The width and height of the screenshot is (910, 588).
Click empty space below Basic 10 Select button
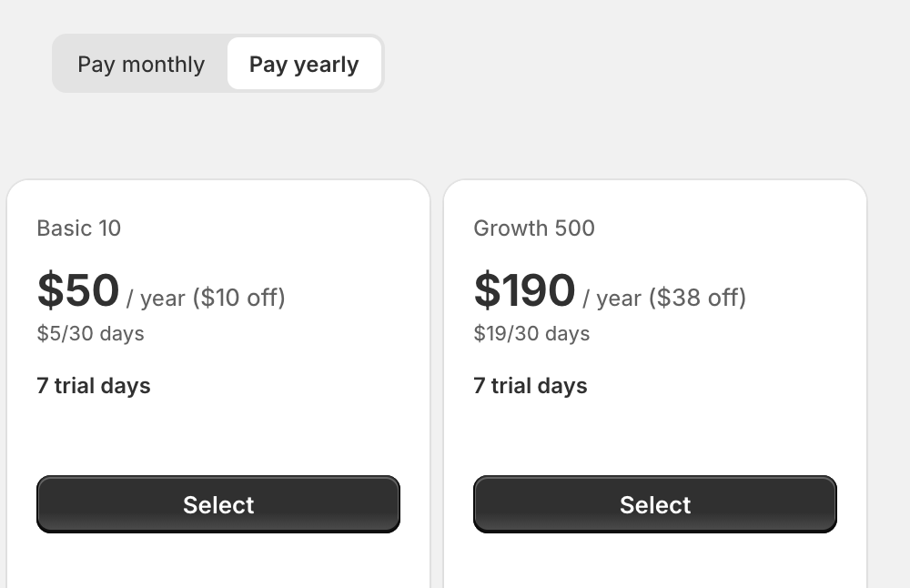(x=218, y=563)
